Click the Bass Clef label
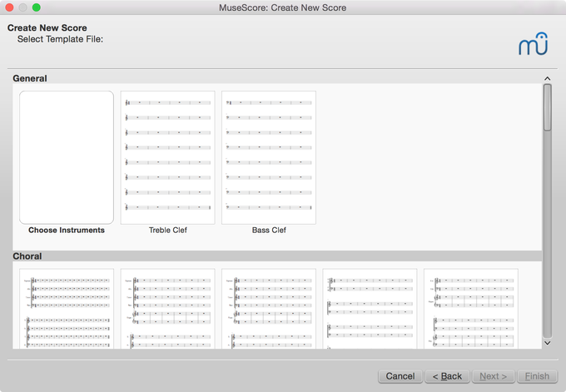566x392 pixels. coord(269,231)
